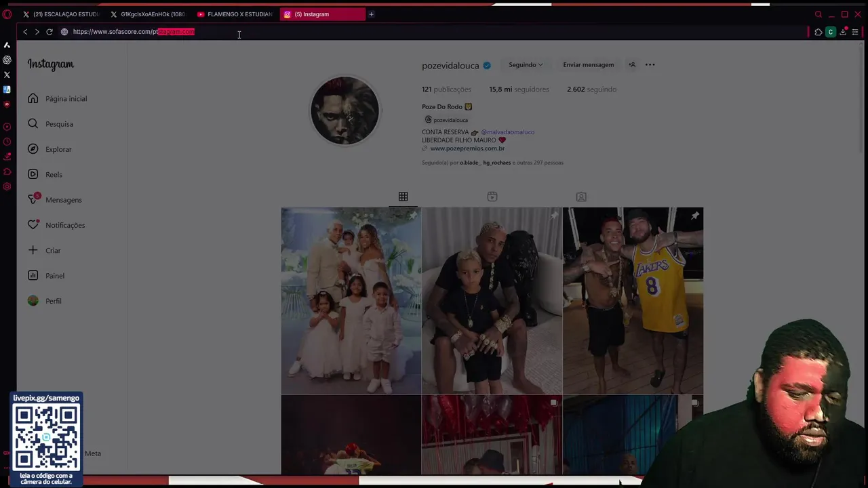Click the 121 publicações count
This screenshot has width=868, height=488.
coord(446,89)
